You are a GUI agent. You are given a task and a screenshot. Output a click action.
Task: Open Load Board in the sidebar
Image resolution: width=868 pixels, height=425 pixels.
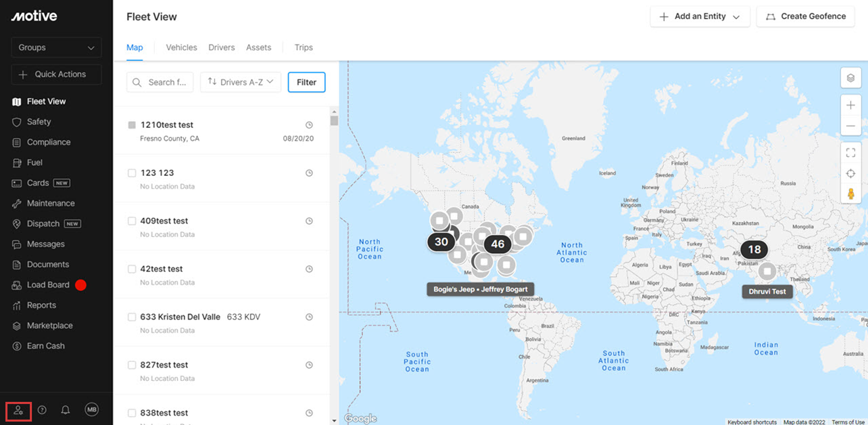pos(48,285)
